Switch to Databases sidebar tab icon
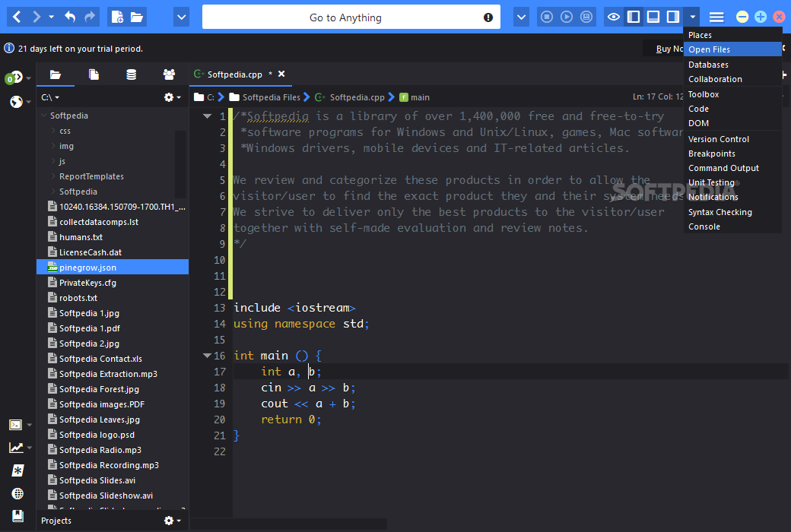 [x=131, y=74]
